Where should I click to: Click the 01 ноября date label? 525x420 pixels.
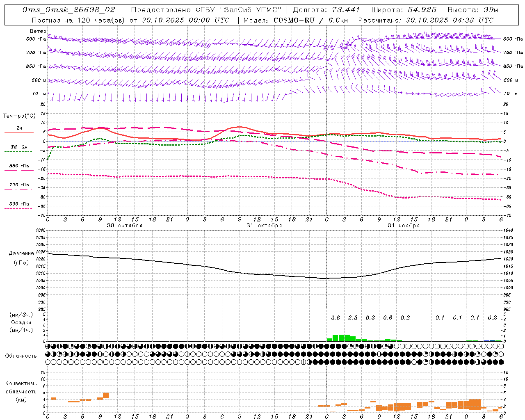pos(404,226)
